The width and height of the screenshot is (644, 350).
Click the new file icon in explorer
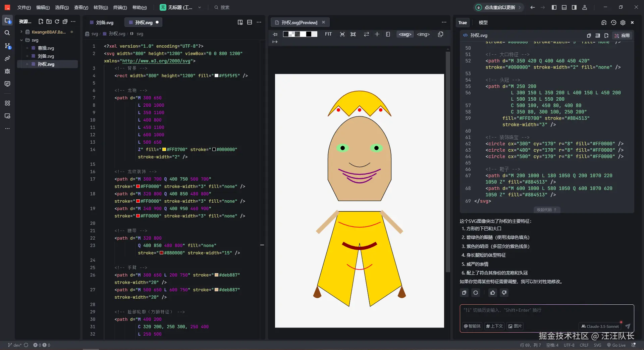click(x=41, y=21)
